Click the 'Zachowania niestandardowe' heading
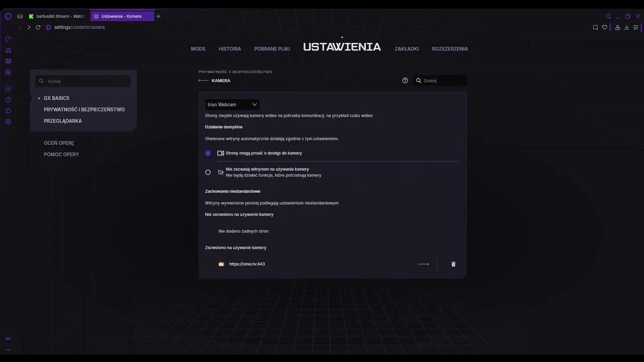 232,192
